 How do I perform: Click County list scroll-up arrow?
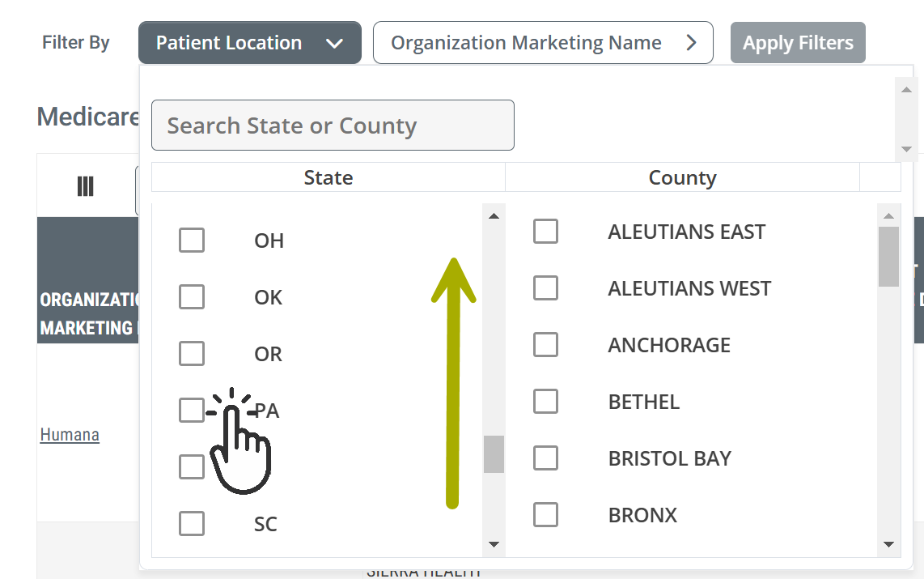pos(888,215)
